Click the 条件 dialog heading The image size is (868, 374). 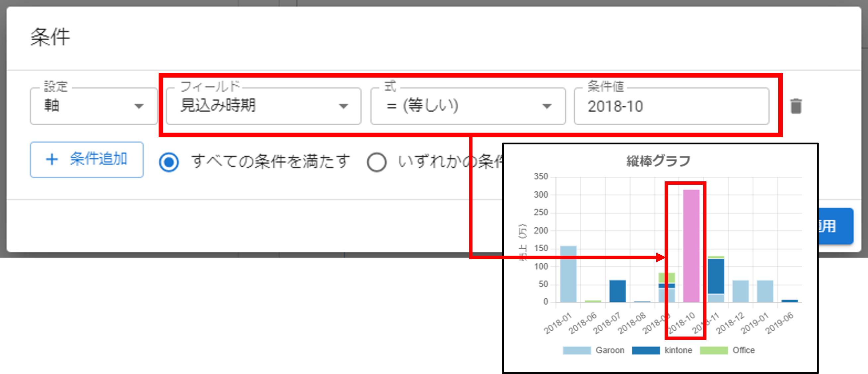pyautogui.click(x=50, y=37)
